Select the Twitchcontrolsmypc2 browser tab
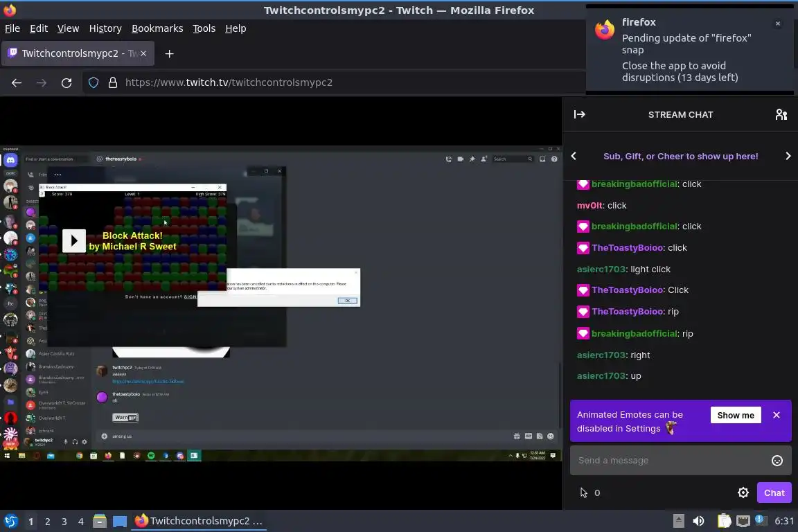Image resolution: width=798 pixels, height=532 pixels. point(78,53)
